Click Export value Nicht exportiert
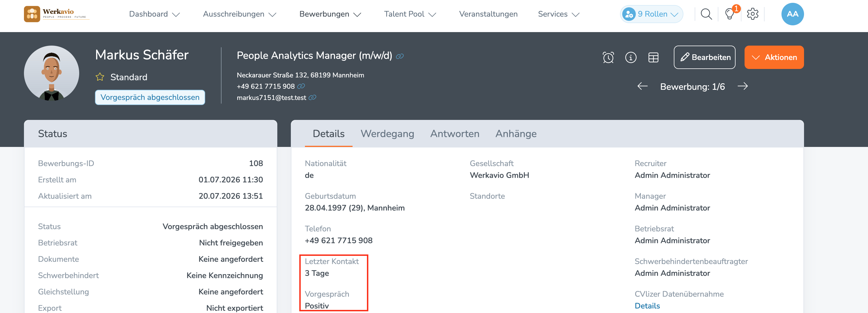The height and width of the screenshot is (313, 868). click(234, 308)
